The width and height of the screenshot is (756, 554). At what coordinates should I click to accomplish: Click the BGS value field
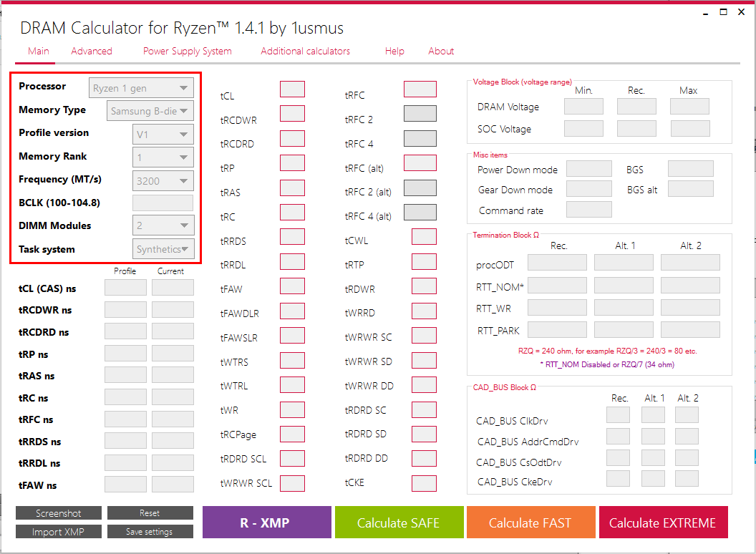(x=690, y=169)
